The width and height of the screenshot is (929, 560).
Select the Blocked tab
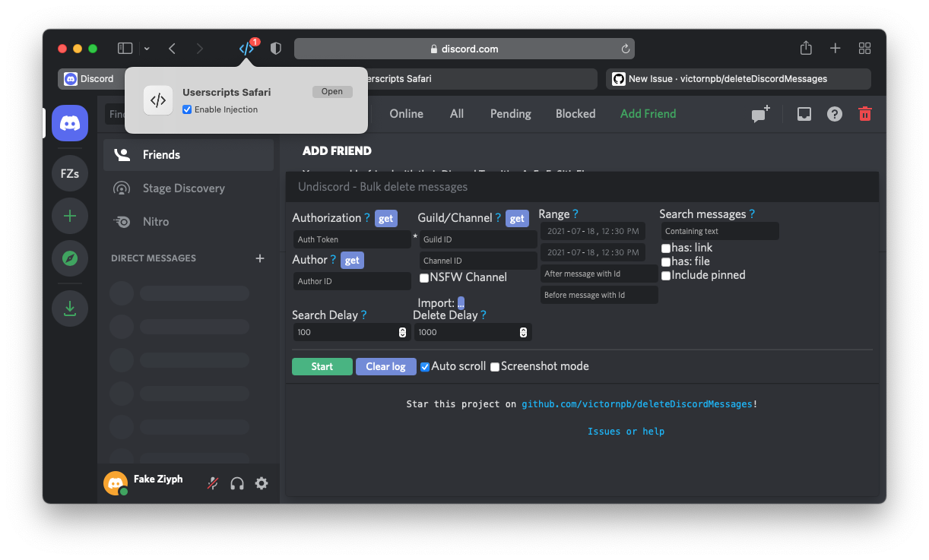coord(575,113)
